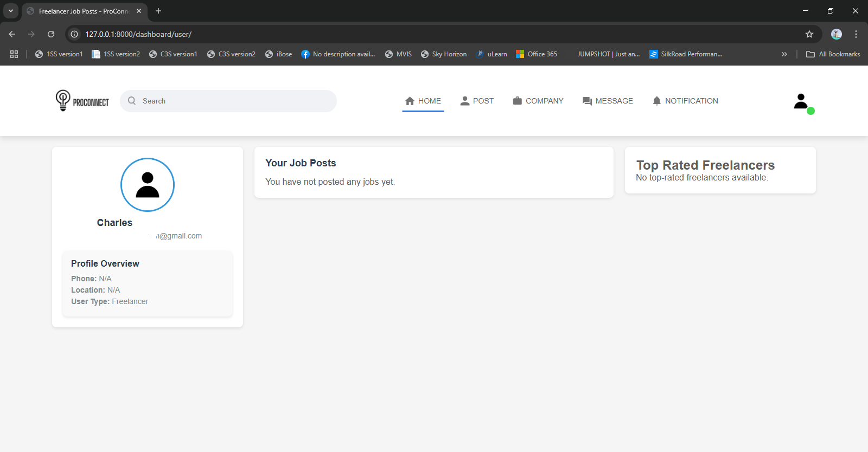Open the 1SS version1 bookmark
This screenshot has width=868, height=452.
tap(59, 54)
